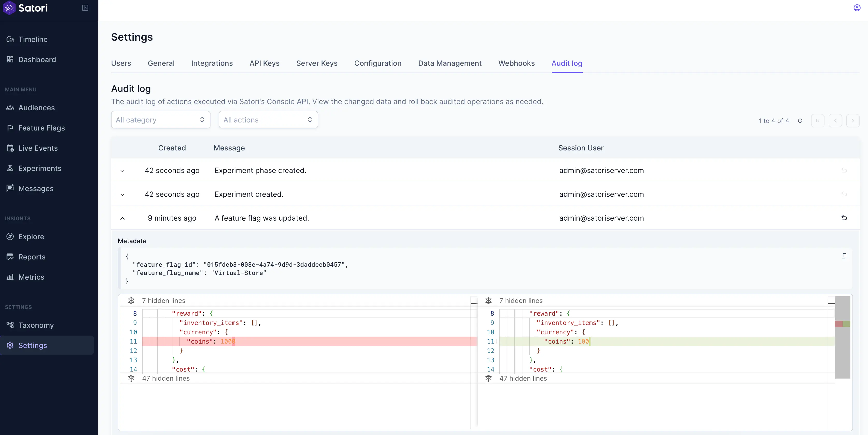Switch to the API Keys tab
868x435 pixels.
click(x=265, y=63)
